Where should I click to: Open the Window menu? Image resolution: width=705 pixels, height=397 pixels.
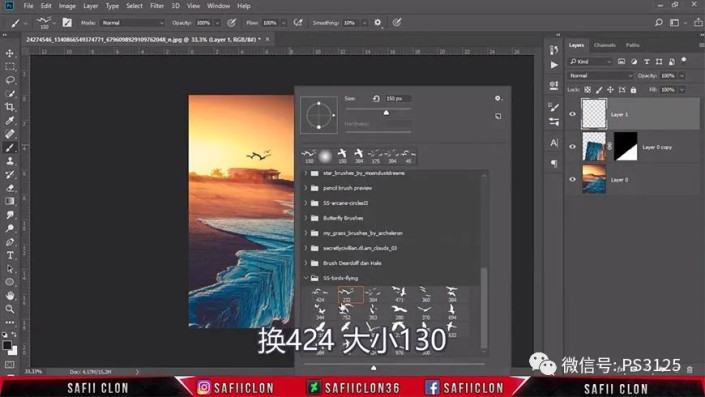click(219, 6)
